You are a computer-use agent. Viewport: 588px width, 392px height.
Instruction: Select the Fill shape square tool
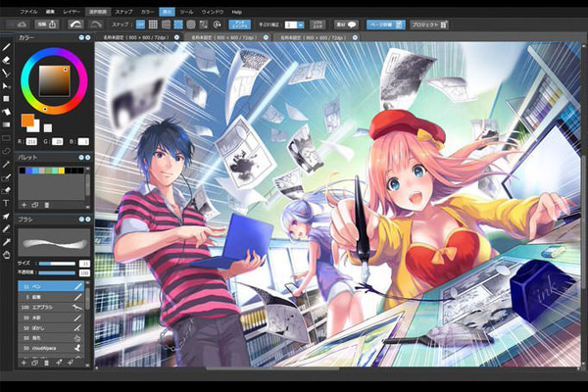pos(7,99)
